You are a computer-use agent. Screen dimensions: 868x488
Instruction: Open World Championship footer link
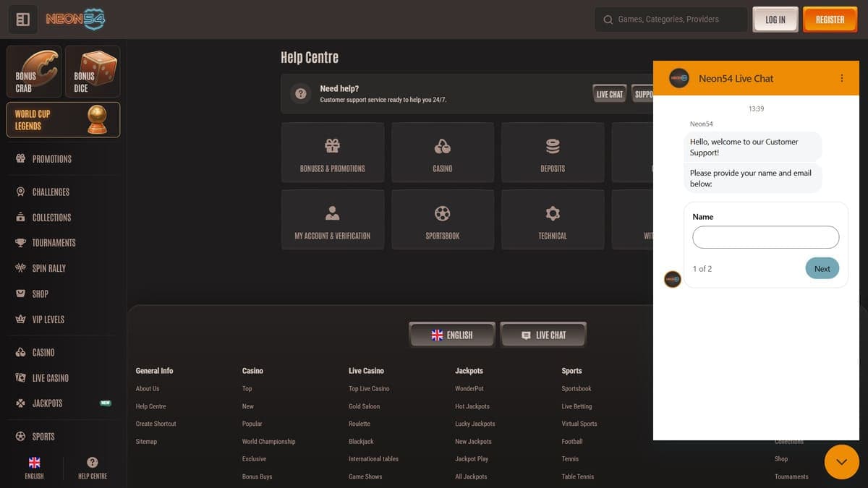[269, 442]
